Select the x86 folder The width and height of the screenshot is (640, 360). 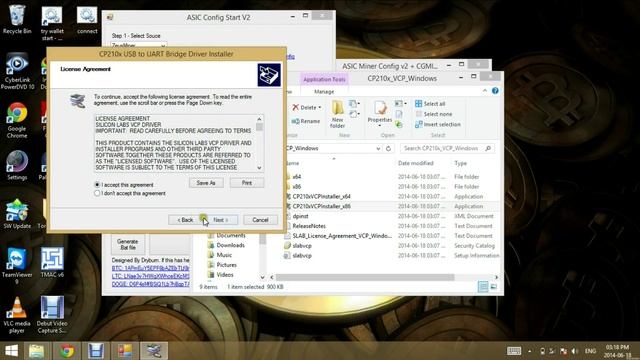(x=296, y=187)
